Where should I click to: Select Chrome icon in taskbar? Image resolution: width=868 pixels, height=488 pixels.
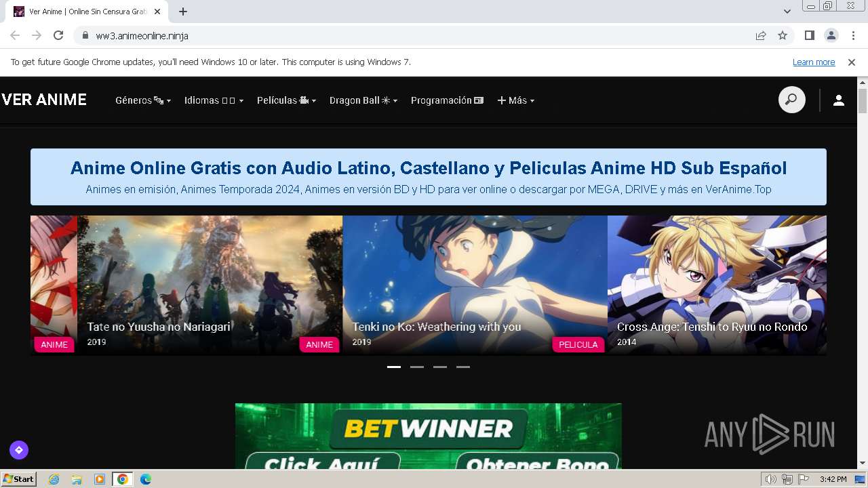pyautogui.click(x=123, y=479)
